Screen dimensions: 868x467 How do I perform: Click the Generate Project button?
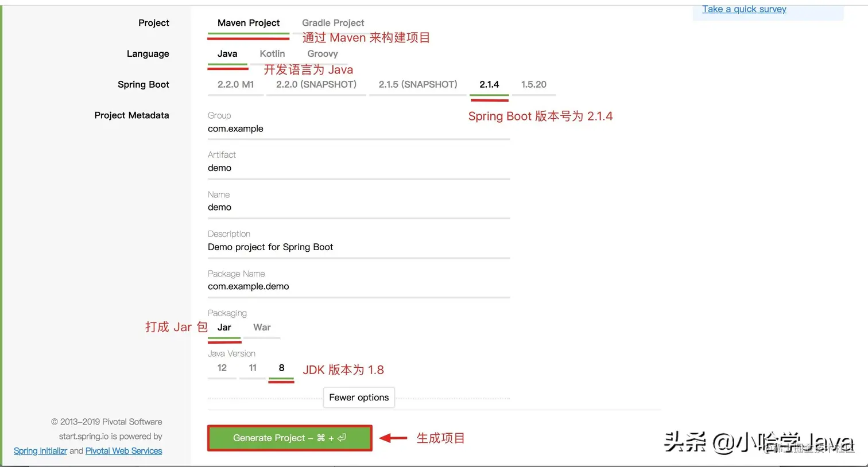coord(289,438)
